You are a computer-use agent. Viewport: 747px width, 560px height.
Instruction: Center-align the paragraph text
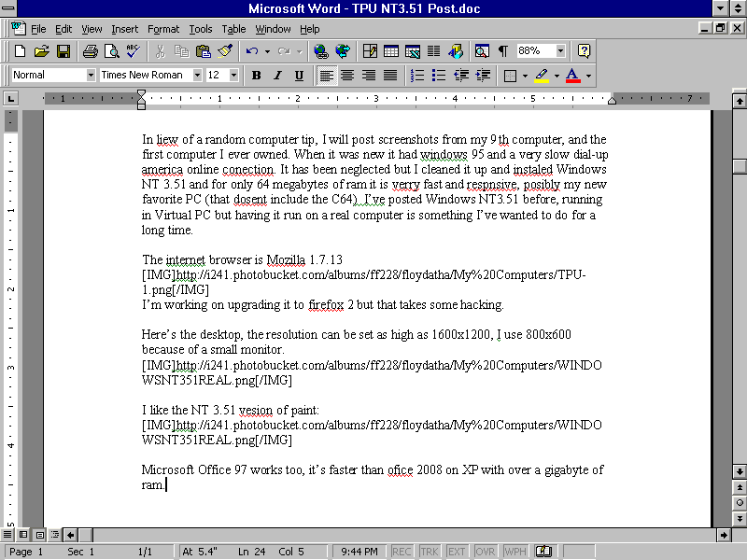pos(347,76)
